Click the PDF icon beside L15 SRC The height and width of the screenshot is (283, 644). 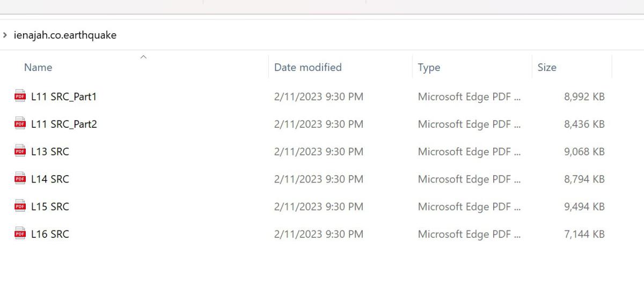click(x=20, y=206)
